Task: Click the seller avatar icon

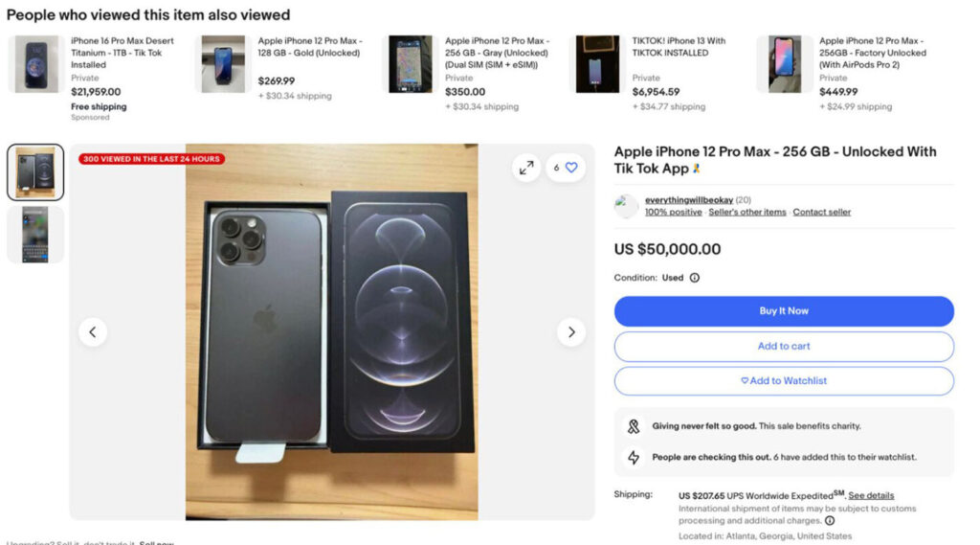Action: [x=626, y=205]
